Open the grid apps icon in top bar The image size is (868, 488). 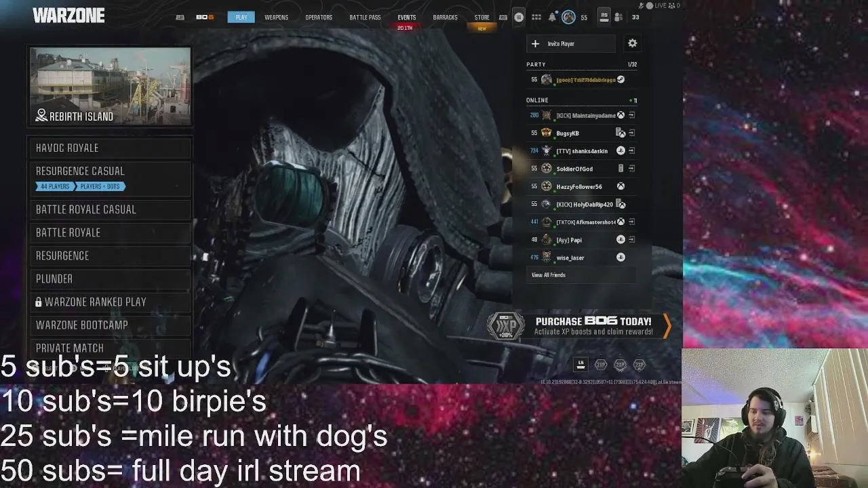[x=536, y=17]
